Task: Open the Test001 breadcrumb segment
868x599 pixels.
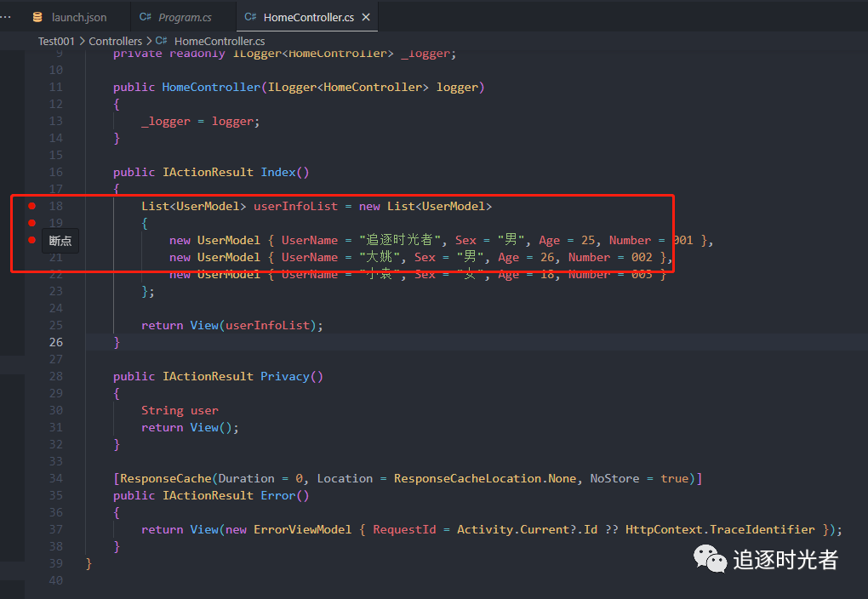Action: tap(56, 41)
